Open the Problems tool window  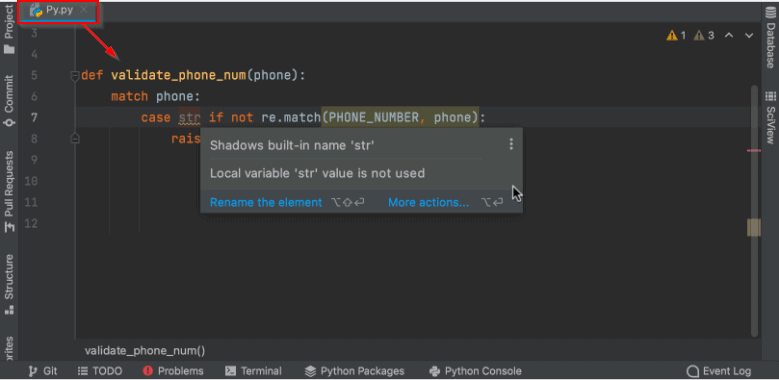click(173, 371)
